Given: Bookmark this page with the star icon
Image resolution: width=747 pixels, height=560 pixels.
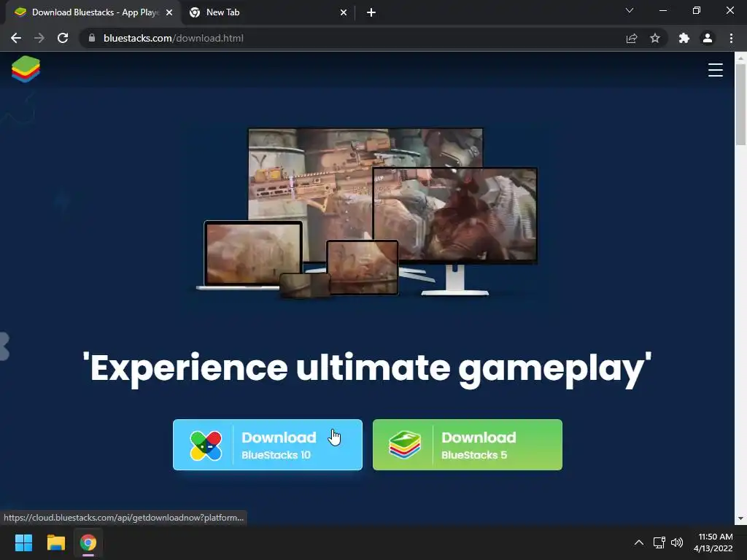Looking at the screenshot, I should point(655,38).
